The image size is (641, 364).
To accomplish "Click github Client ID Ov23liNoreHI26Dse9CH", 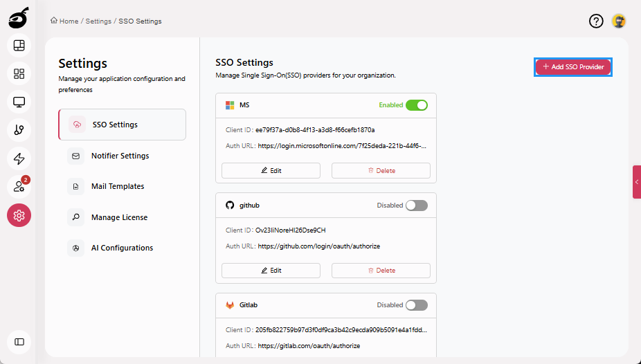I will [x=290, y=230].
